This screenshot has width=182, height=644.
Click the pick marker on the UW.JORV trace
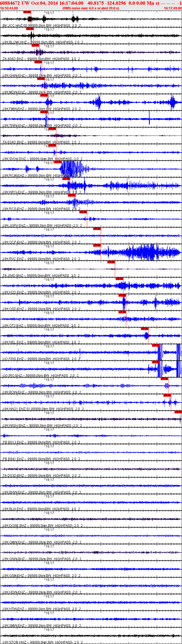pos(83,212)
